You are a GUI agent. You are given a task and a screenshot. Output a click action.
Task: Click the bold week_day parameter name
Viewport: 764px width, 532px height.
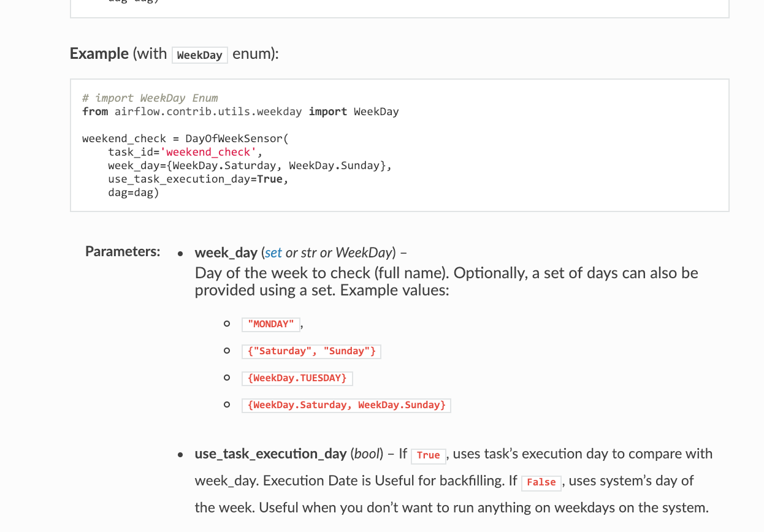pos(226,253)
